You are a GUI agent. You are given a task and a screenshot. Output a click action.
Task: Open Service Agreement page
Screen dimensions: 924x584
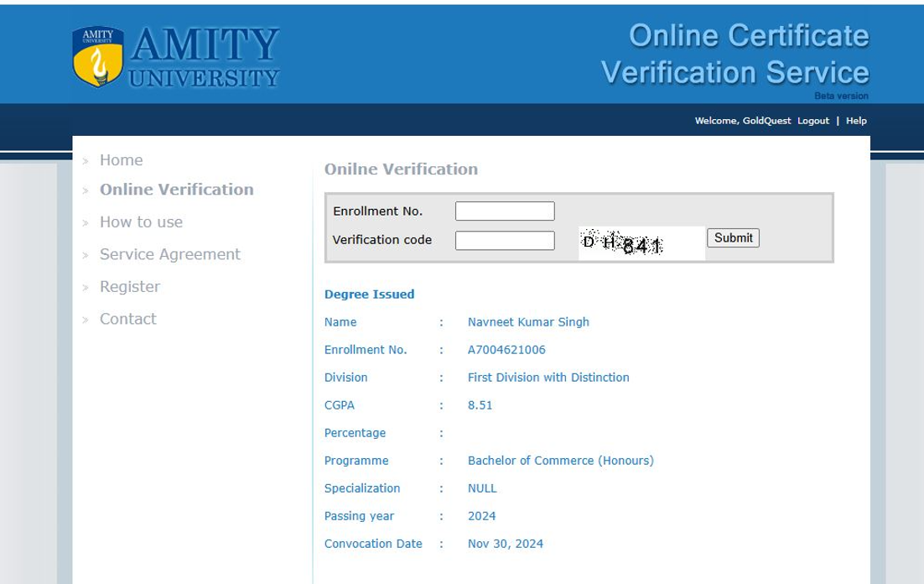pos(169,254)
